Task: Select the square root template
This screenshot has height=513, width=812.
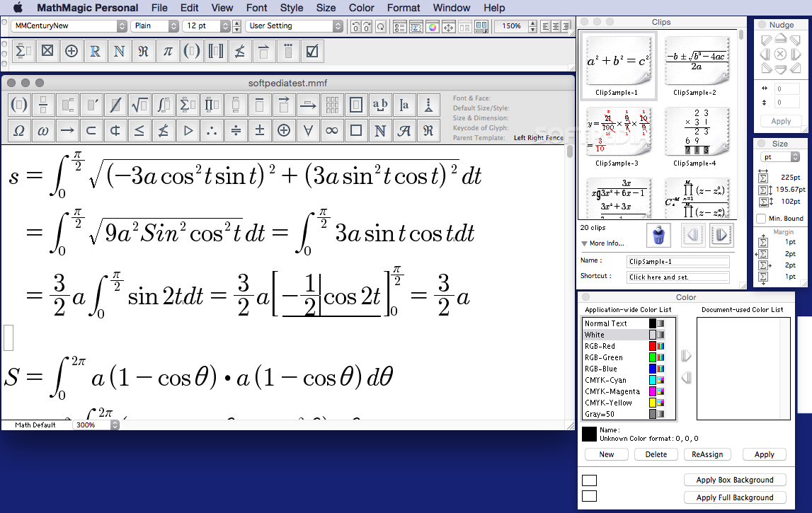Action: pos(140,105)
